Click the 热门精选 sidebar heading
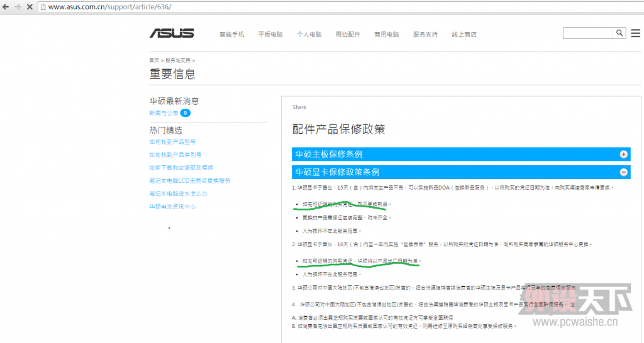Screen dimensions: 644x343 pos(165,131)
